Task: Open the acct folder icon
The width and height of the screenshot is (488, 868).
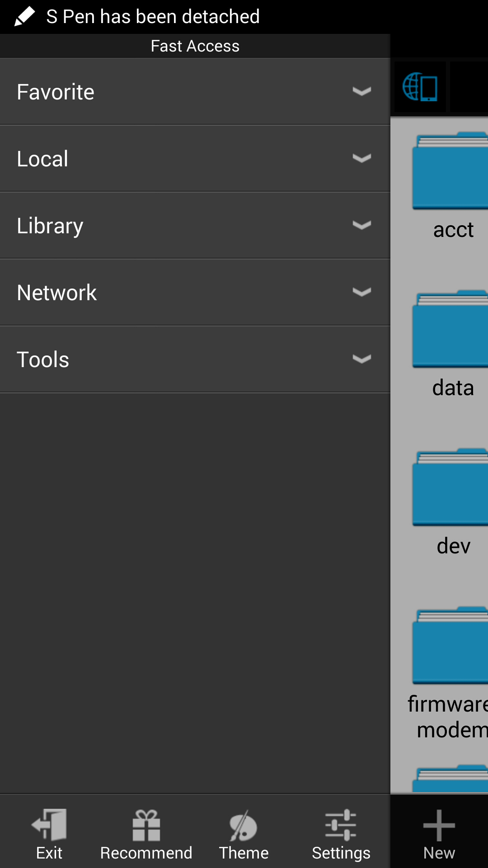Action: pyautogui.click(x=450, y=171)
